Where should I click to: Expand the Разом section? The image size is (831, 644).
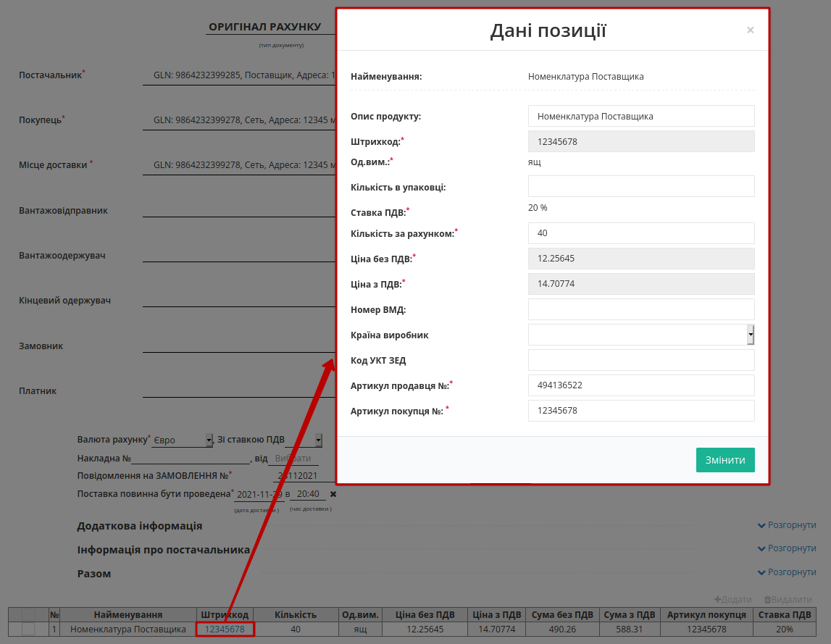[787, 572]
